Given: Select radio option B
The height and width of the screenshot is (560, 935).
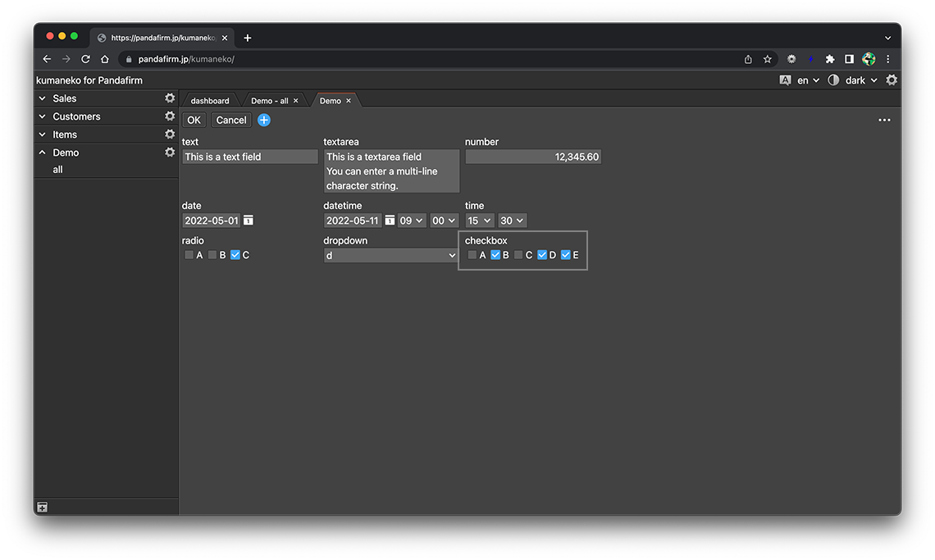Looking at the screenshot, I should [x=212, y=255].
